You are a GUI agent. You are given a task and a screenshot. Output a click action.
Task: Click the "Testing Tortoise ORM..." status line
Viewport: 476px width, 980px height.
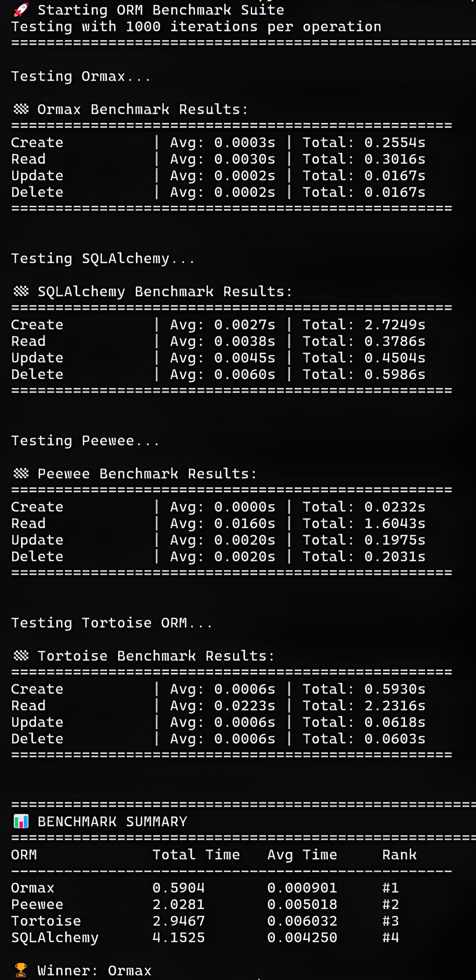coord(112,623)
